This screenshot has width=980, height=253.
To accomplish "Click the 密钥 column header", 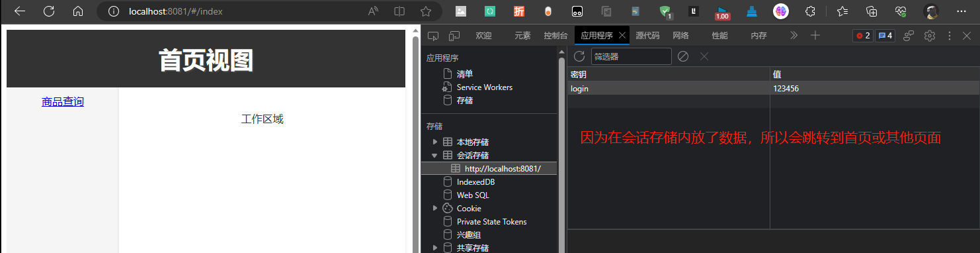I will click(669, 74).
